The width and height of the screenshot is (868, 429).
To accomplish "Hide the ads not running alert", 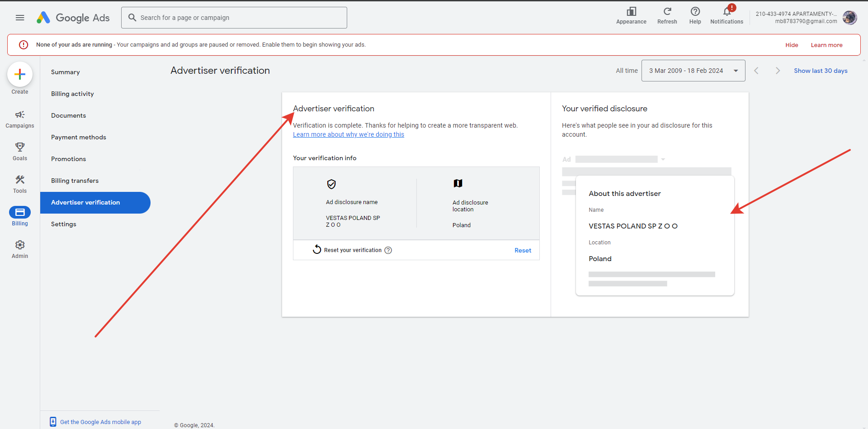I will click(792, 45).
